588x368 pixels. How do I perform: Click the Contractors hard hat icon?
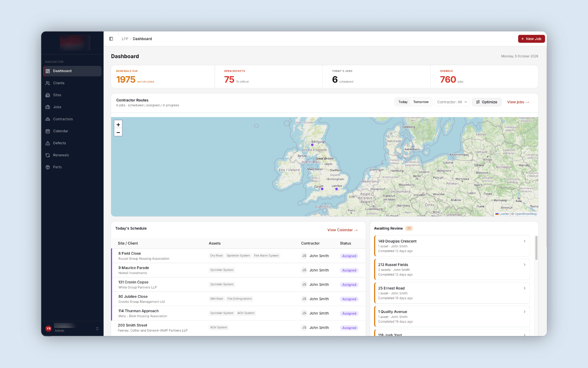click(48, 119)
